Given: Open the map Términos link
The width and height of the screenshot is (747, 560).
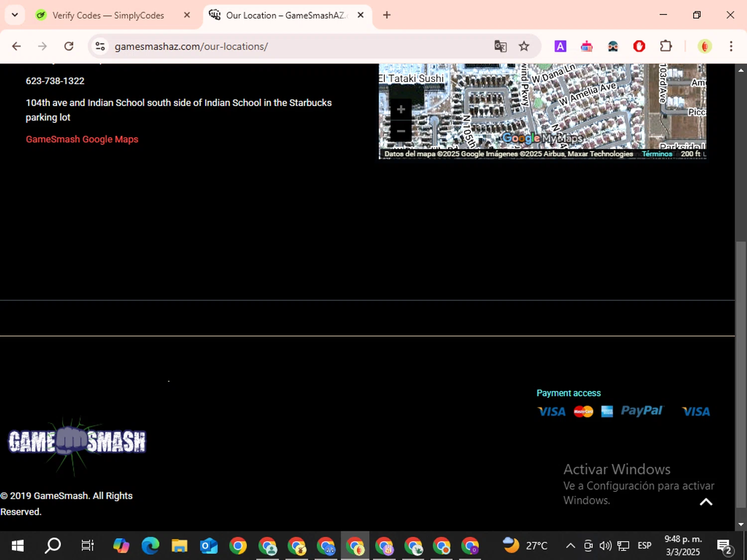Looking at the screenshot, I should click(x=657, y=154).
